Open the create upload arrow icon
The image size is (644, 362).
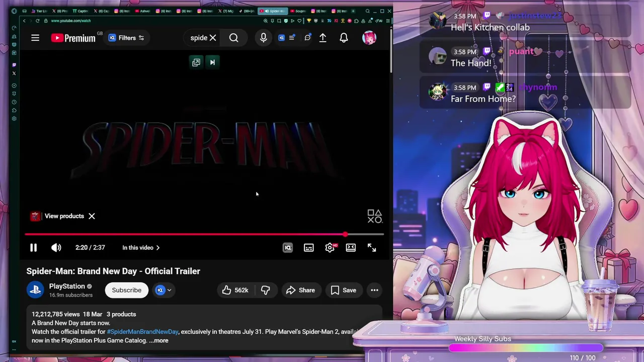point(323,38)
